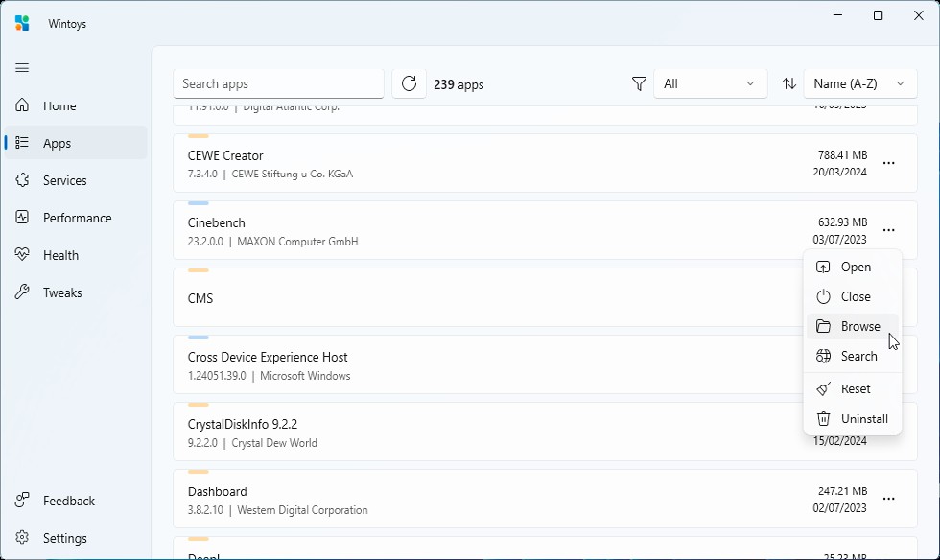Open more options for CEWE Creator
Viewport: 940px width, 560px height.
888,163
